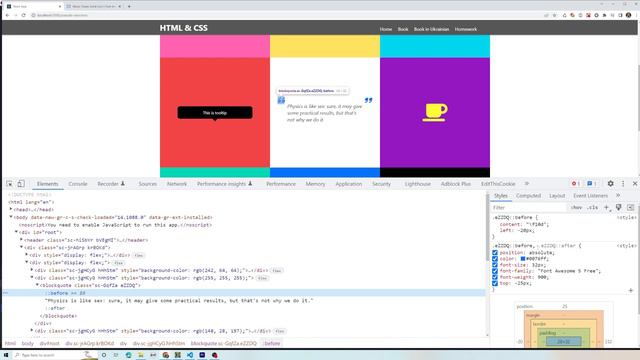Select body in the breadcrumb bar

coord(28,344)
